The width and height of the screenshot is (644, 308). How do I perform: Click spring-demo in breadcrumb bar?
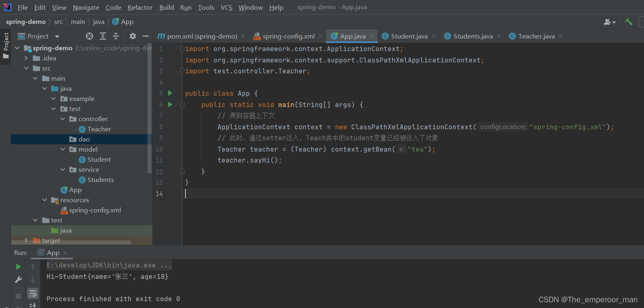[x=26, y=22]
